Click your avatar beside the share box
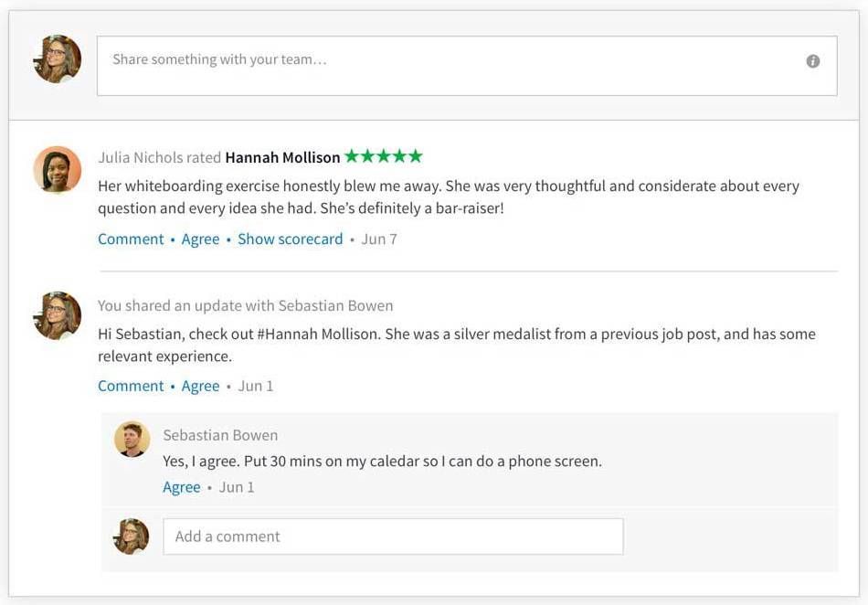 [x=58, y=59]
